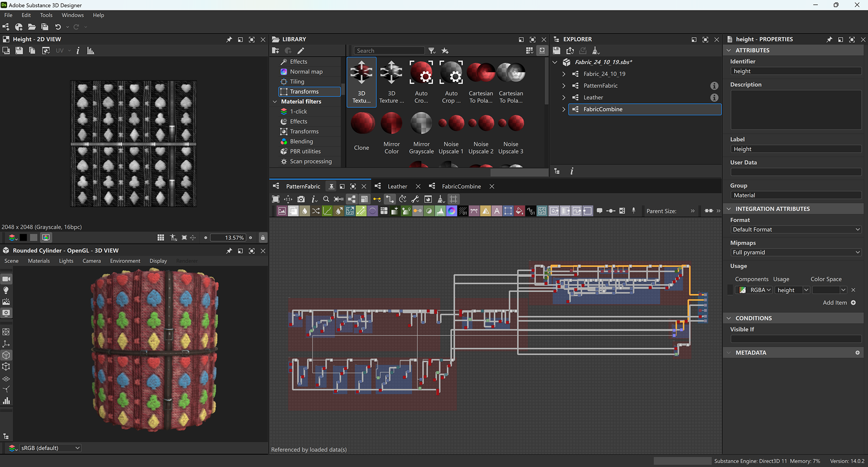Remove the height usage item with X

click(854, 290)
